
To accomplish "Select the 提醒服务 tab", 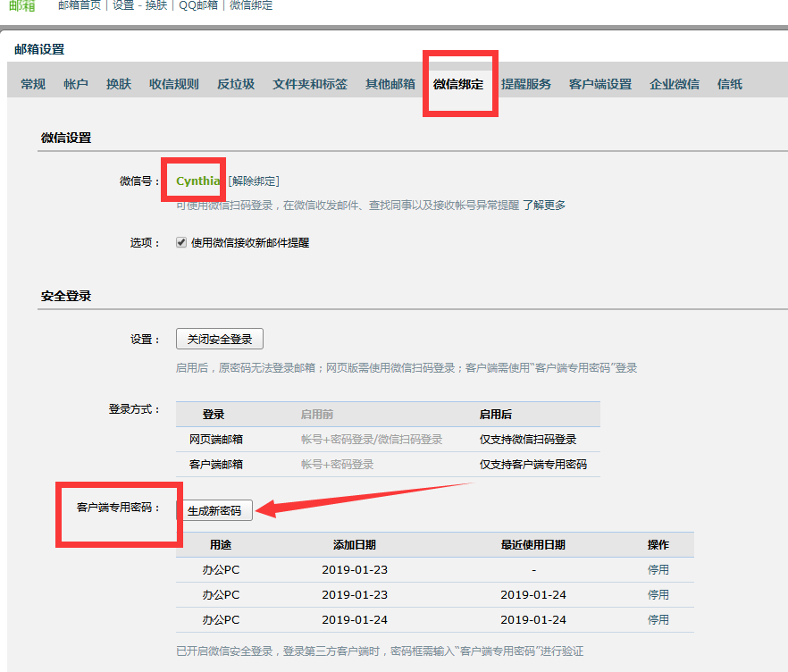I will click(526, 85).
